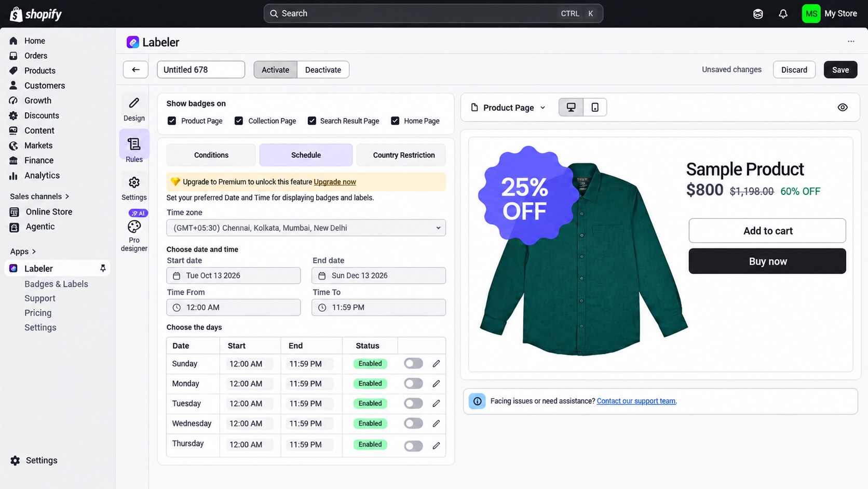Click the top Search bar
868x489 pixels.
coord(433,14)
